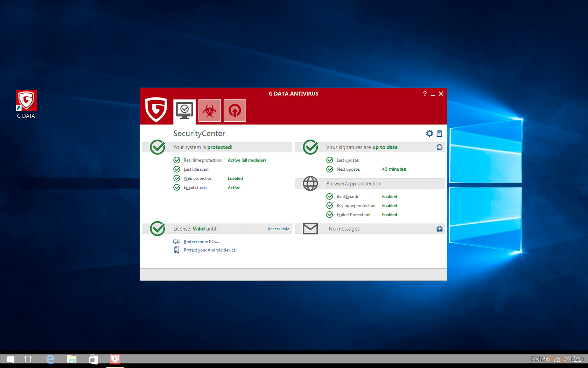
Task: Open Microsoft Edge from the taskbar
Action: click(x=50, y=359)
